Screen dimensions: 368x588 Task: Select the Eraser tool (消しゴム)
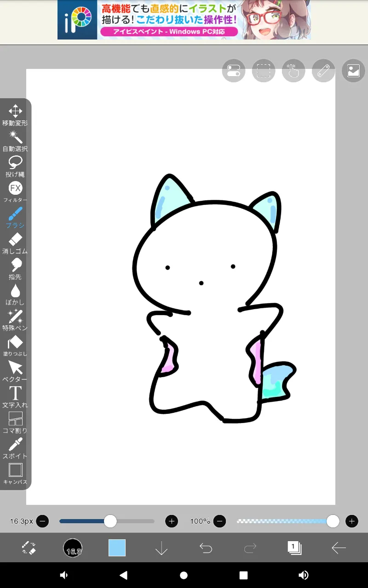tap(15, 243)
